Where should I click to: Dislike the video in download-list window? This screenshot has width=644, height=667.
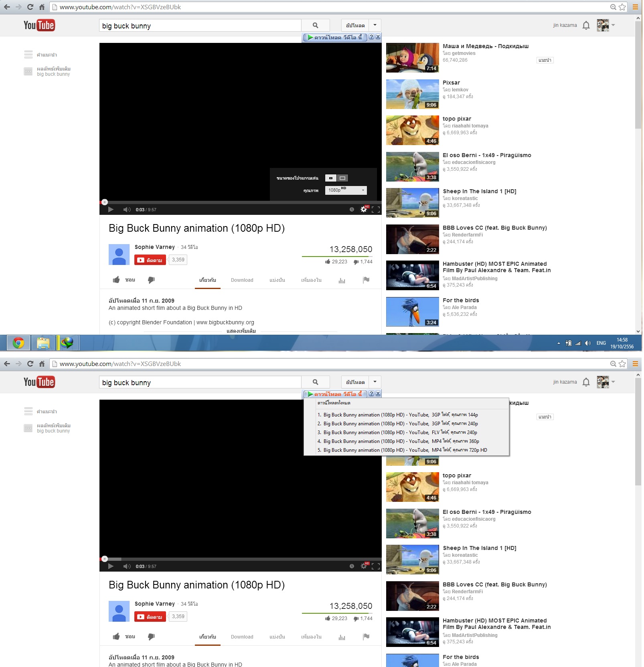point(151,637)
